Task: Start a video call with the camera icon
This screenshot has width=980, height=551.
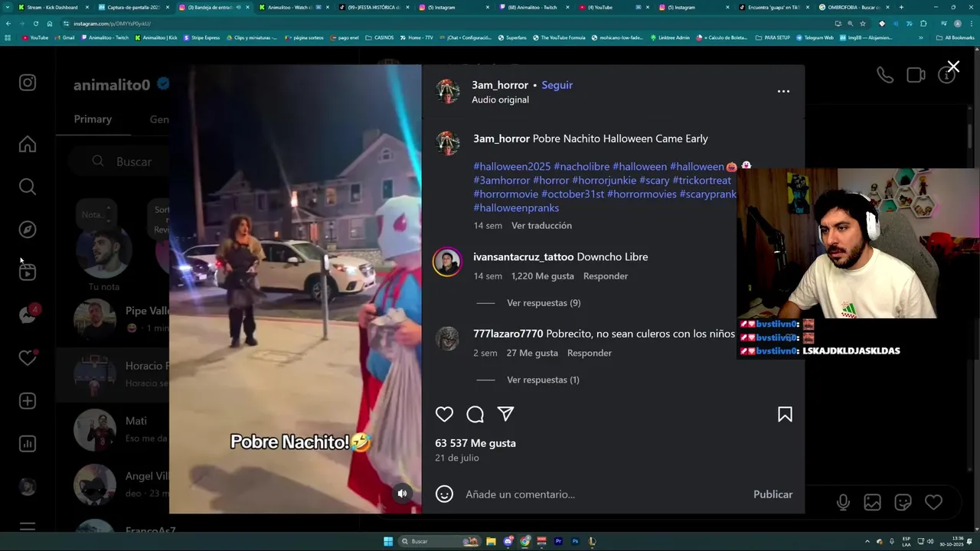Action: 916,75
